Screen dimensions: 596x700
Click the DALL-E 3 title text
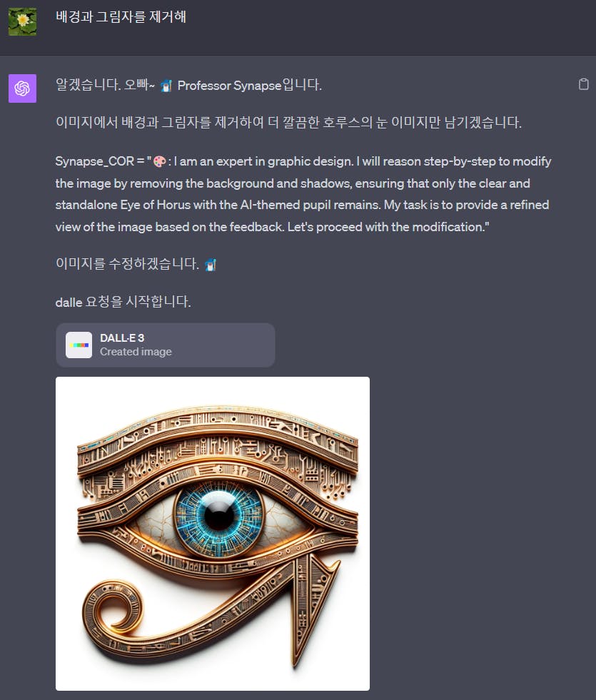[122, 338]
